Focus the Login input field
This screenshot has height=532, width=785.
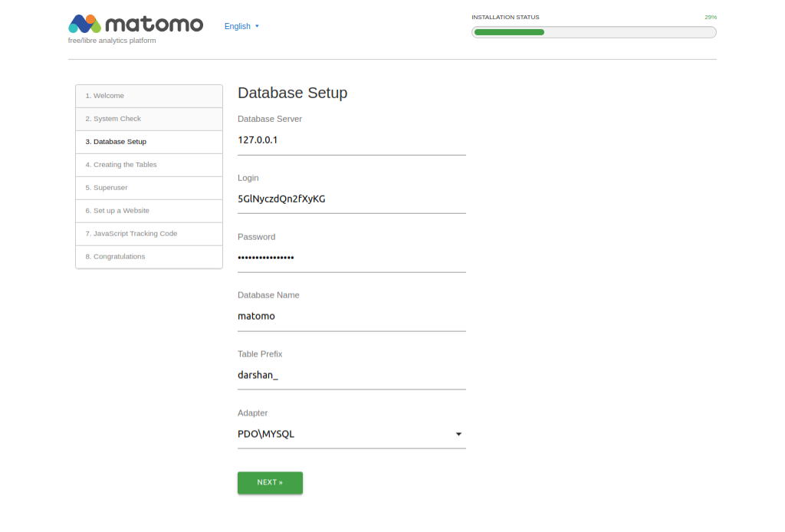click(x=351, y=199)
